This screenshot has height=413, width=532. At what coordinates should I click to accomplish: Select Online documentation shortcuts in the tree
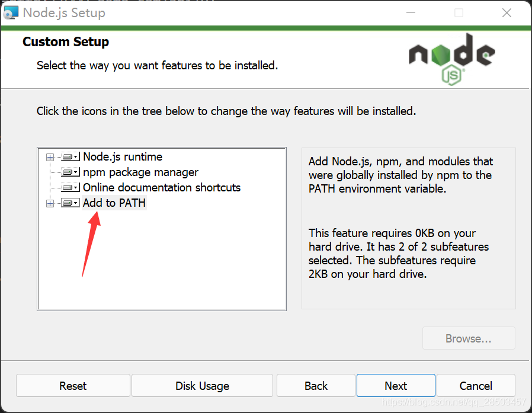click(161, 187)
